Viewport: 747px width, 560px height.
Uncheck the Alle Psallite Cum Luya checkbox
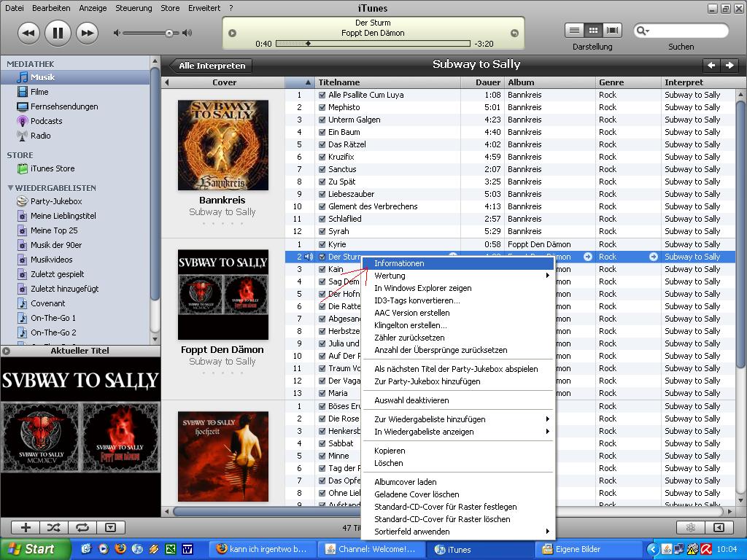[322, 96]
